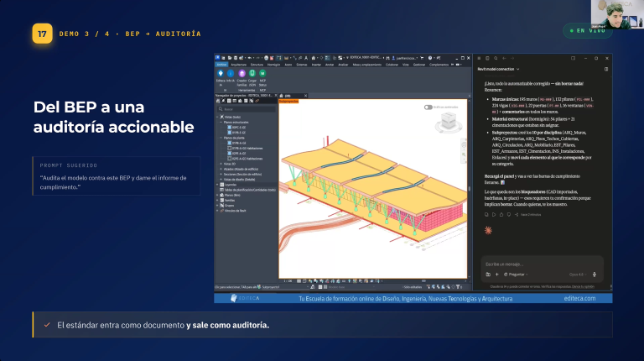Click the open folder icon in Revit toolbar
Viewport: 644px width, 361px height.
pyautogui.click(x=230, y=58)
